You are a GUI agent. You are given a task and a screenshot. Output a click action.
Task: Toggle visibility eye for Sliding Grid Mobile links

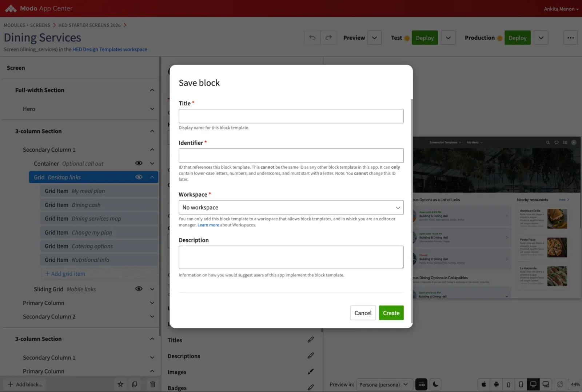pos(139,289)
